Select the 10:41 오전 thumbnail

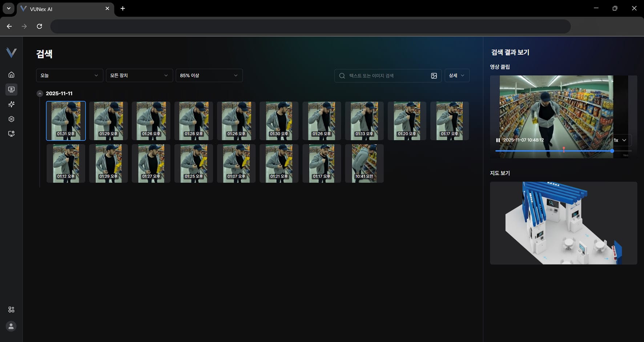click(x=364, y=164)
